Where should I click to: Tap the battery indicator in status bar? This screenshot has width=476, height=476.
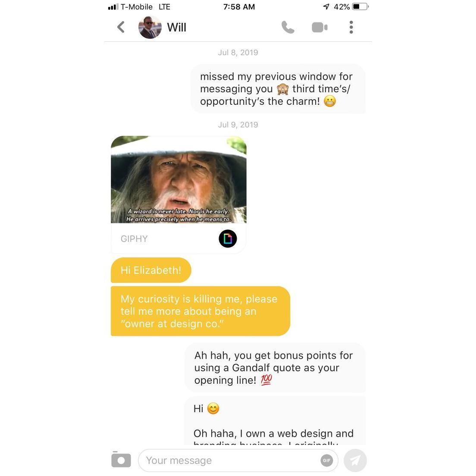pos(360,6)
